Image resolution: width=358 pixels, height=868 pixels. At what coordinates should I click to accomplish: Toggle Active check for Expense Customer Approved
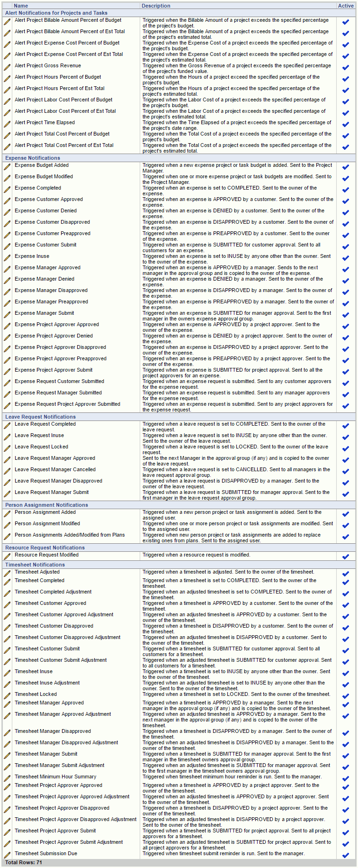(346, 201)
